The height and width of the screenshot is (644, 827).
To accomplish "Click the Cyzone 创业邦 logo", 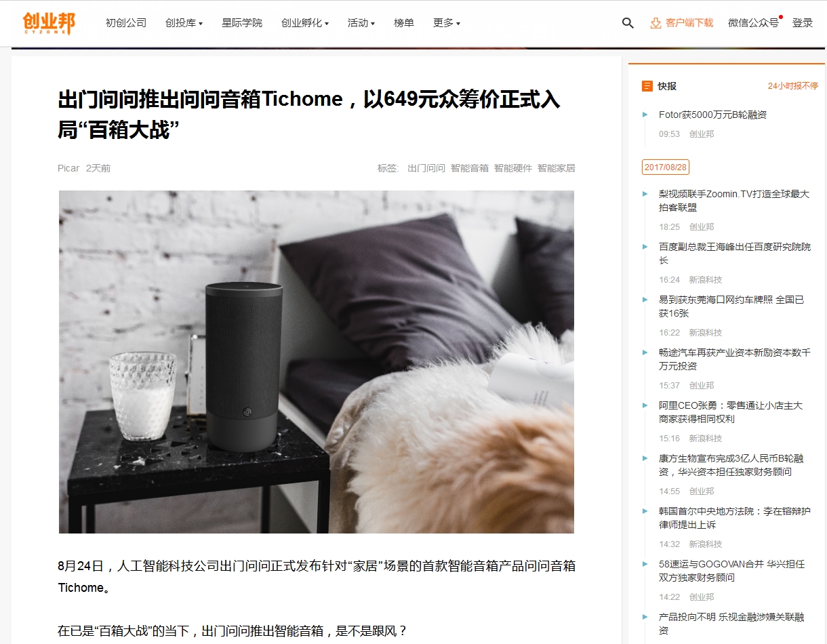I will click(x=48, y=23).
